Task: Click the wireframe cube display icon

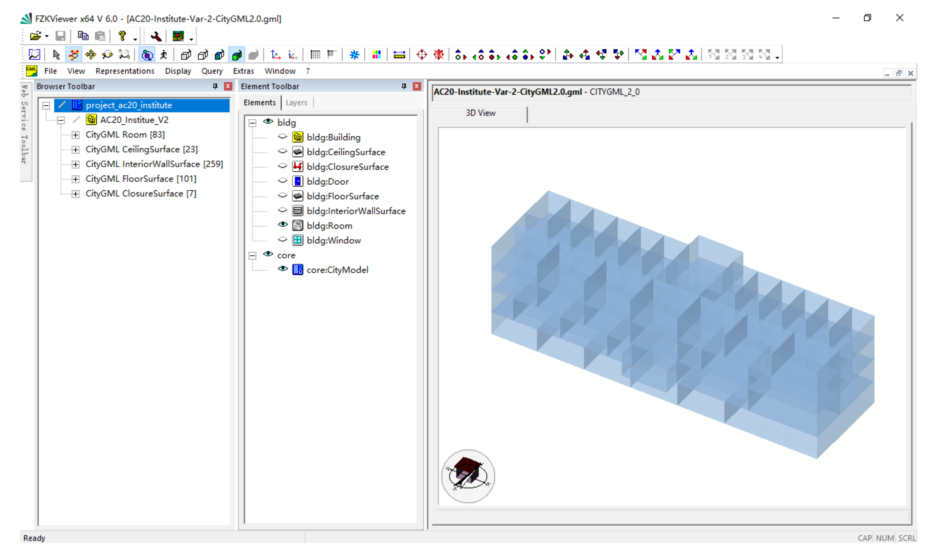Action: click(186, 55)
